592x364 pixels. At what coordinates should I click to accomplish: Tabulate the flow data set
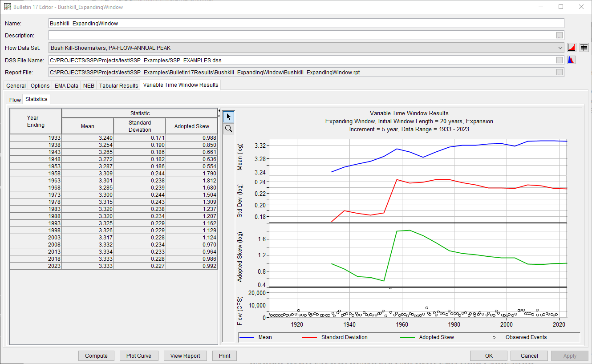[584, 48]
